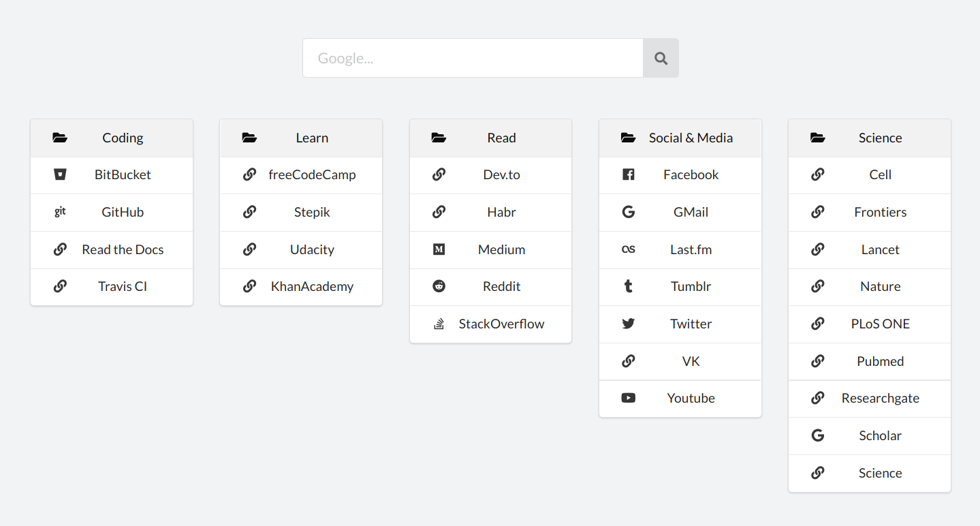Click the chain icon beside freeCodeCamp

tap(249, 174)
